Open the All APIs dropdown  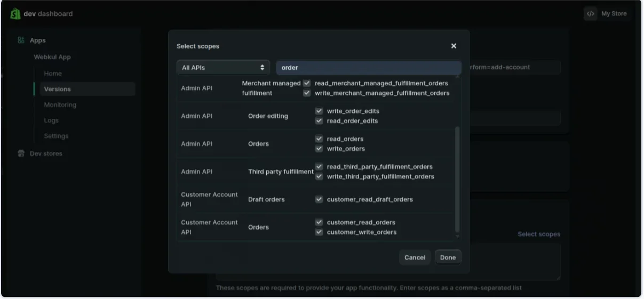tap(223, 68)
